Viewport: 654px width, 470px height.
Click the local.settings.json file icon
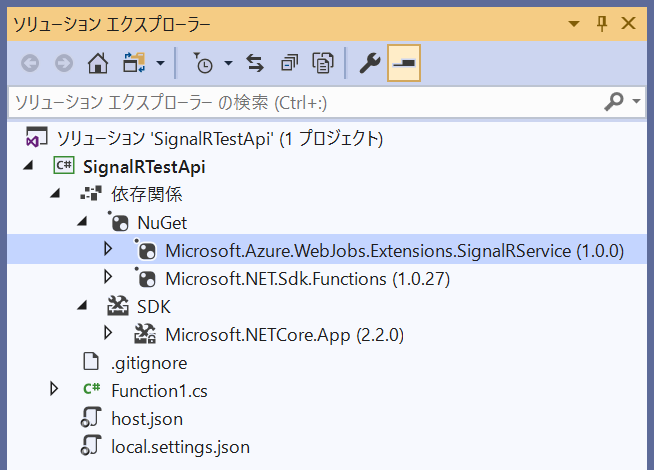[x=91, y=445]
